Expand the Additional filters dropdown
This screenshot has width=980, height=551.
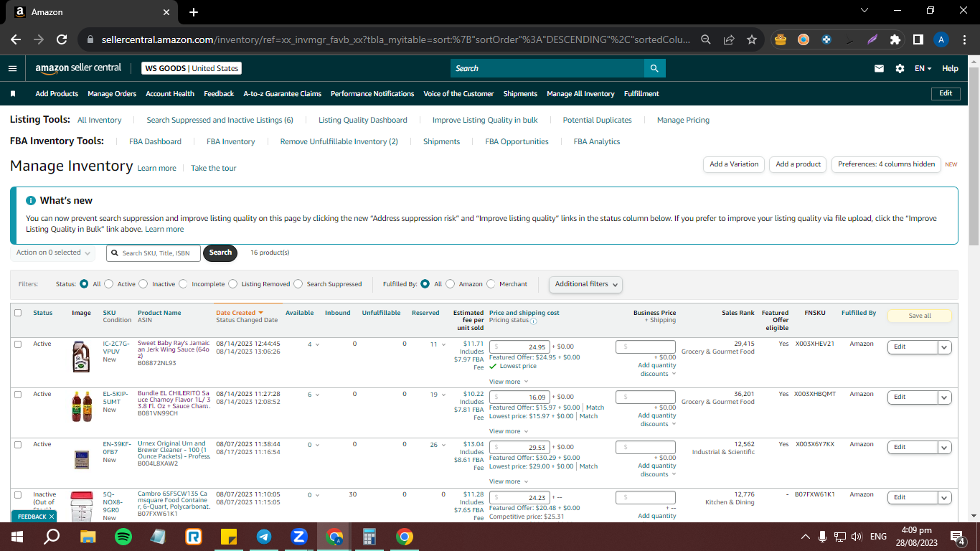pyautogui.click(x=585, y=284)
